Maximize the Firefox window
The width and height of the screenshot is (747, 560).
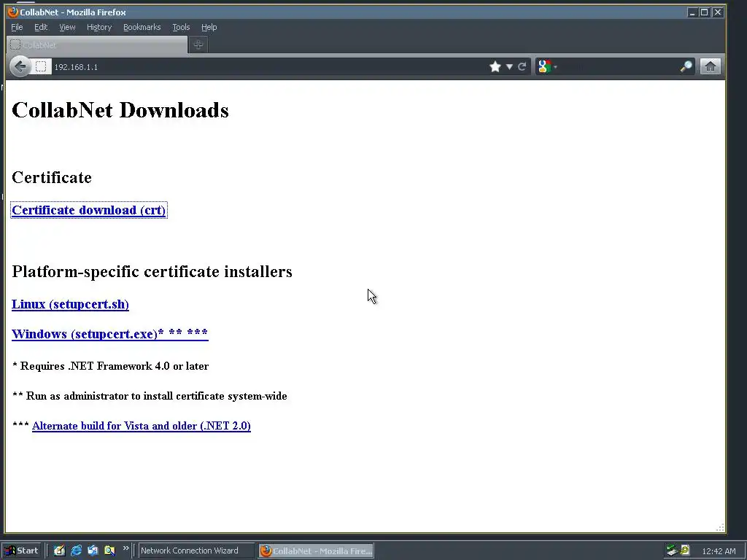(x=704, y=12)
